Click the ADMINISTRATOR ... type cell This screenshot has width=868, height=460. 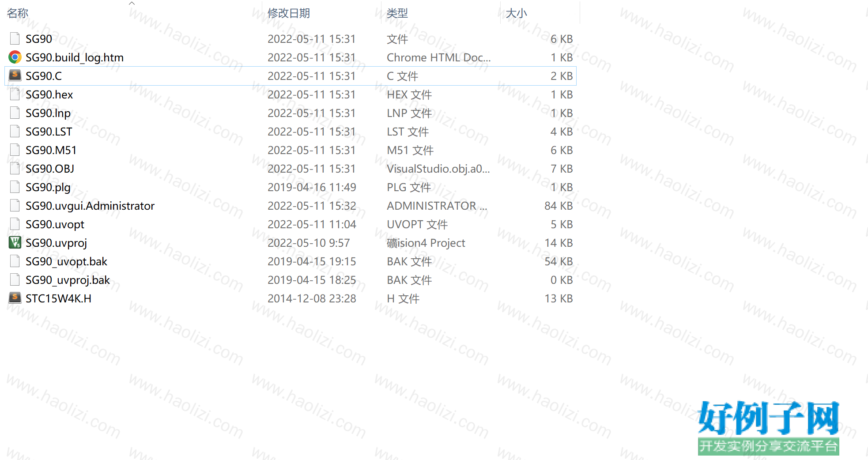pyautogui.click(x=437, y=206)
